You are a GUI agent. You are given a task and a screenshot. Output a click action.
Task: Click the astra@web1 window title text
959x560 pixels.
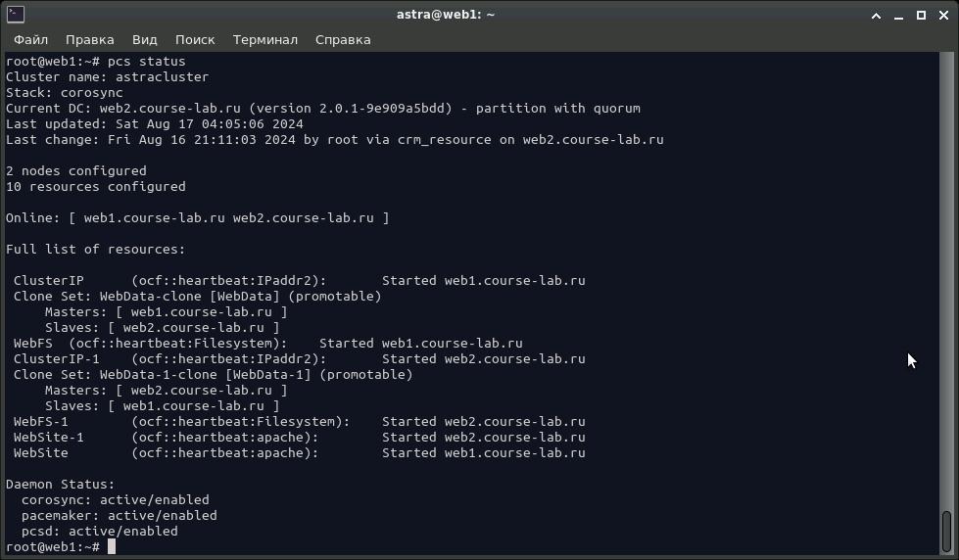coord(446,15)
